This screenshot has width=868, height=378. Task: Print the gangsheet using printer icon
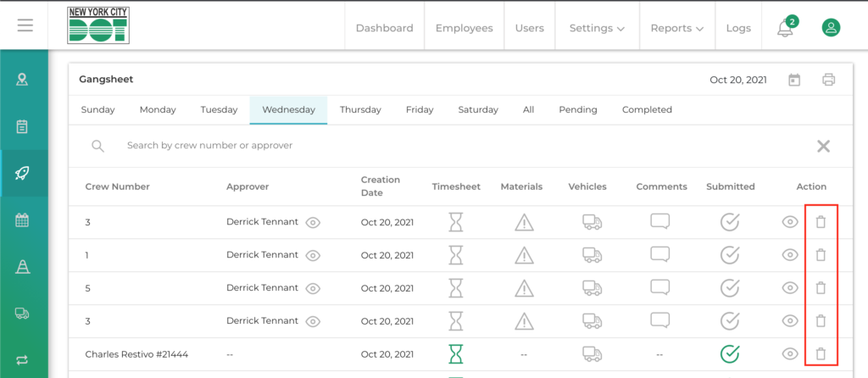(x=828, y=80)
